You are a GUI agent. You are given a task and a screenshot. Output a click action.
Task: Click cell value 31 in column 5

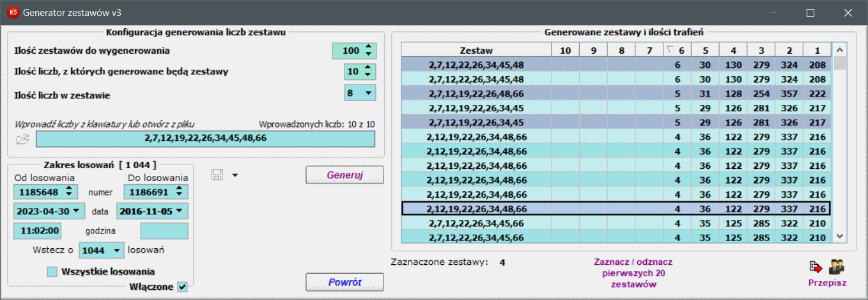706,93
